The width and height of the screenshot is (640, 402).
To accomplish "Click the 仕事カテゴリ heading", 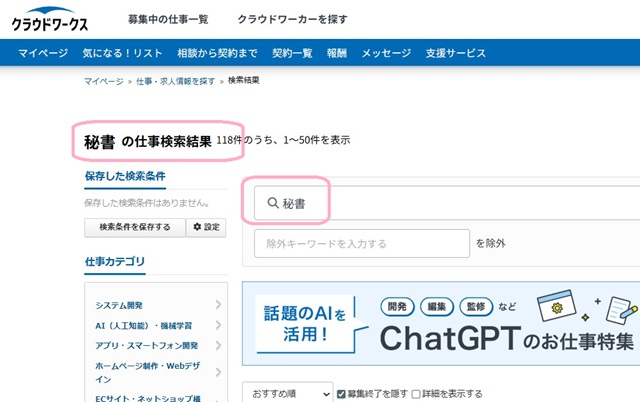I will [115, 262].
